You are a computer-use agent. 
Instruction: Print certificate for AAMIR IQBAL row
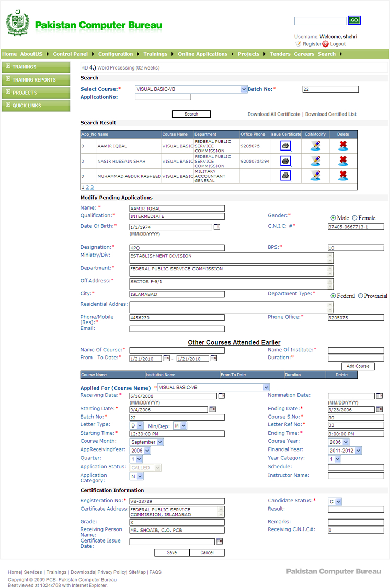click(285, 145)
